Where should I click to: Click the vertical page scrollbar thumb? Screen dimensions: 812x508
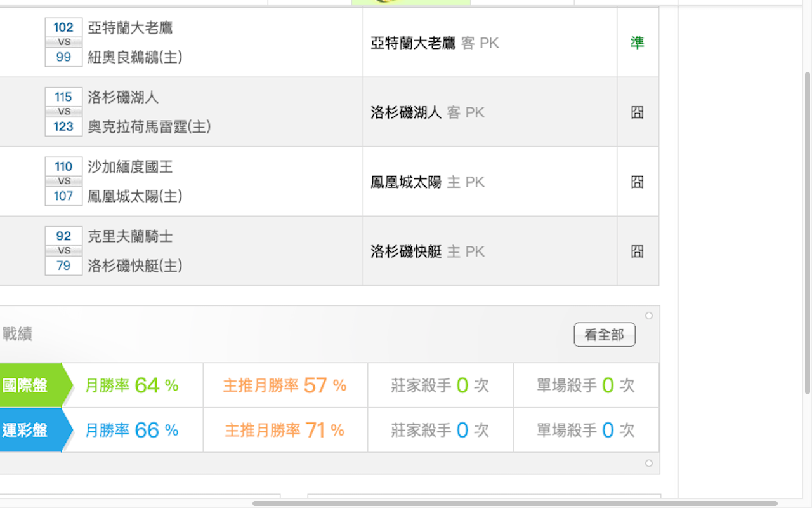pyautogui.click(x=807, y=232)
